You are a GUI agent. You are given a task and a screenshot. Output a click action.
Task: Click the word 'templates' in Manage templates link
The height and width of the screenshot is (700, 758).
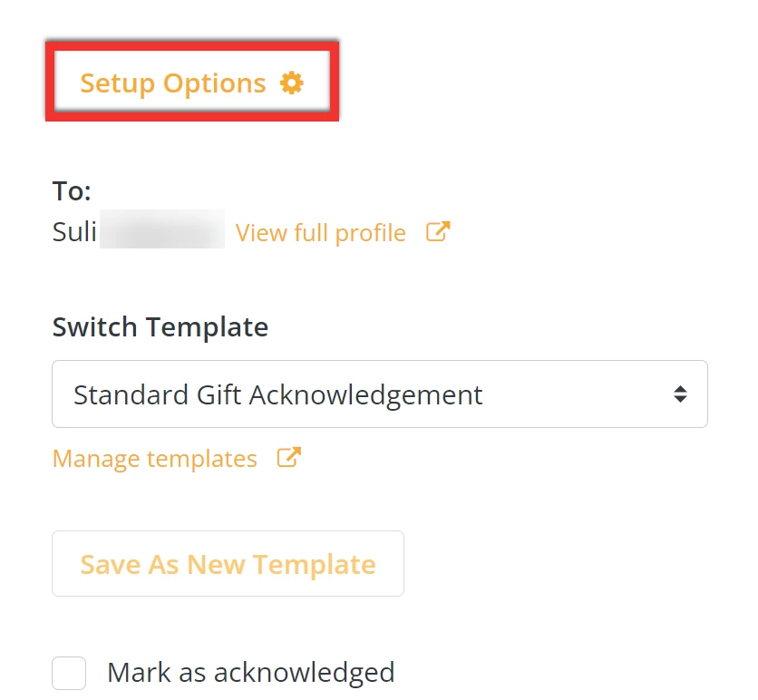204,459
